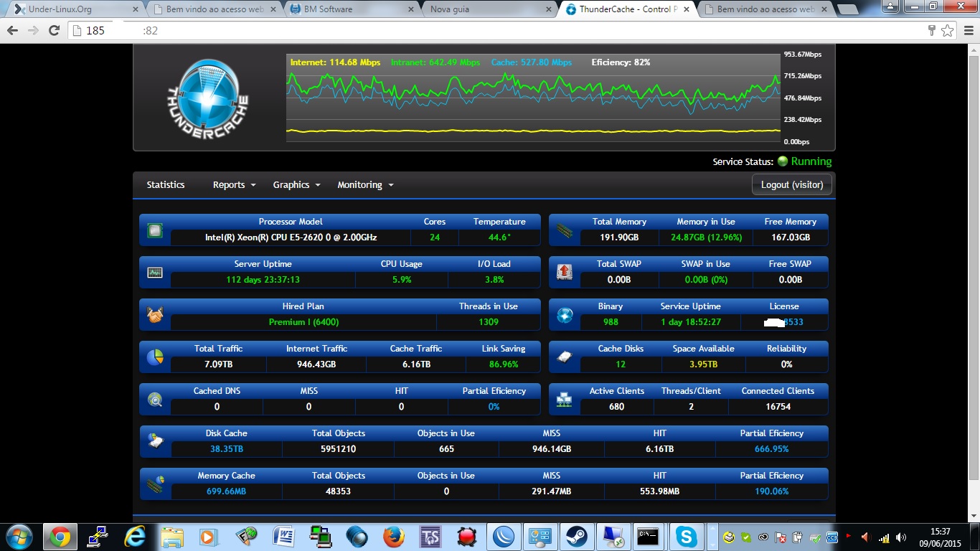
Task: Click the Total Memory RAM icon
Action: pos(565,230)
